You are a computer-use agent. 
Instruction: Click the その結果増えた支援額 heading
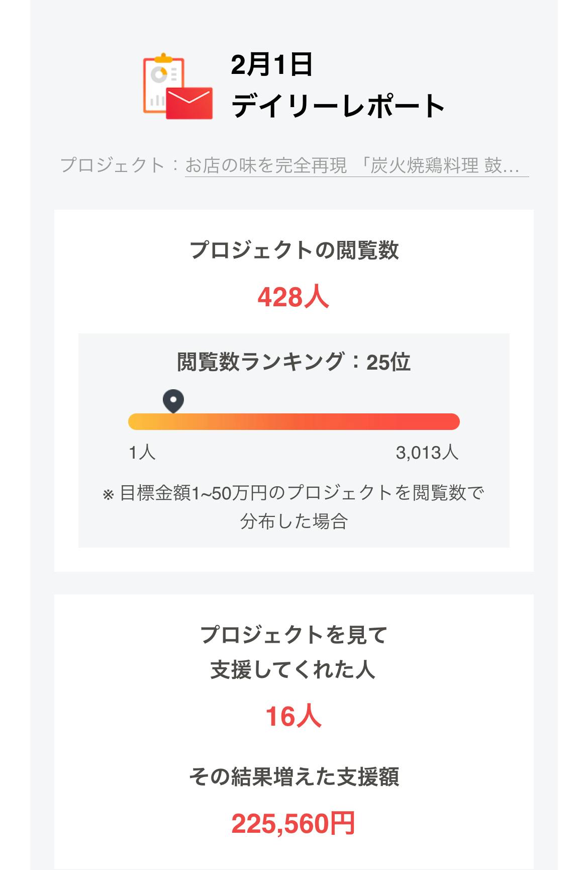point(294,776)
